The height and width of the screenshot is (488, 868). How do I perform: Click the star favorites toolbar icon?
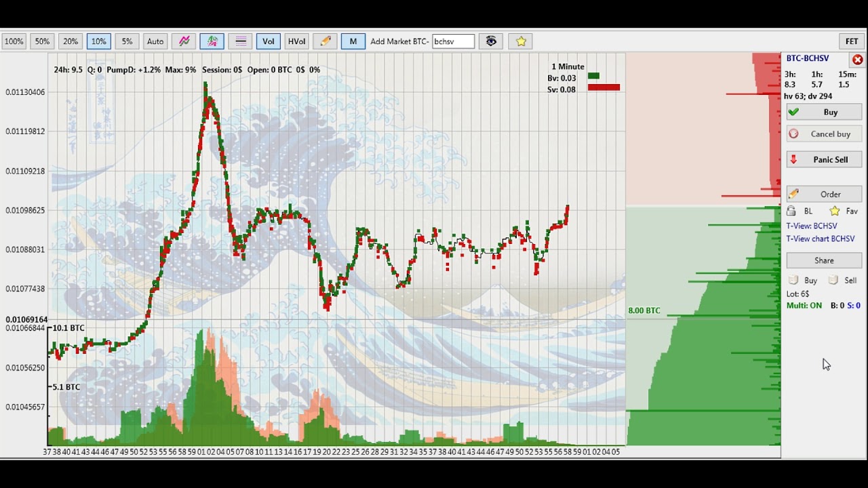point(521,41)
